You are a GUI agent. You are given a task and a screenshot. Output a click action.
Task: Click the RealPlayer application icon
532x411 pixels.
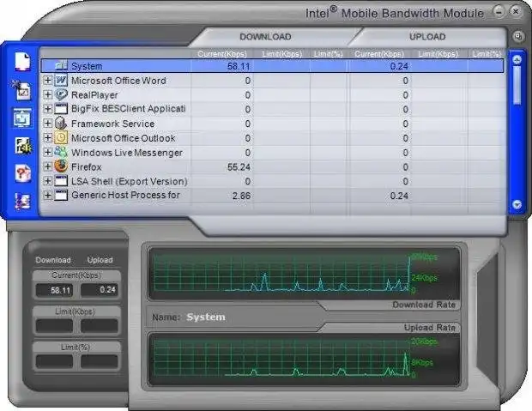coord(61,94)
